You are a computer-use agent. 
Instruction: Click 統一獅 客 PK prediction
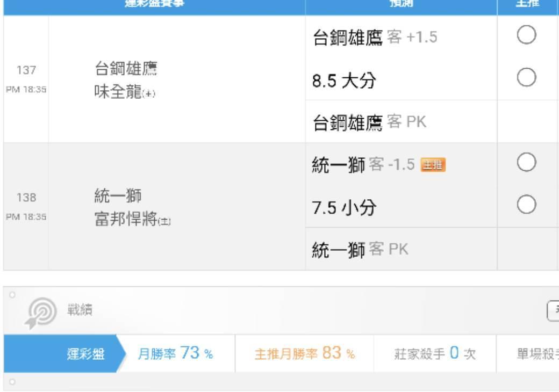[360, 249]
